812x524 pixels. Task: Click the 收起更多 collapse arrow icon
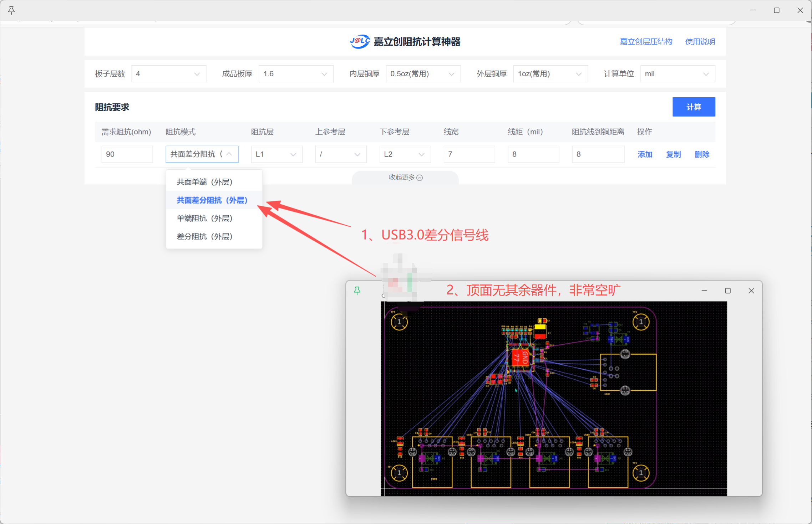pos(420,178)
